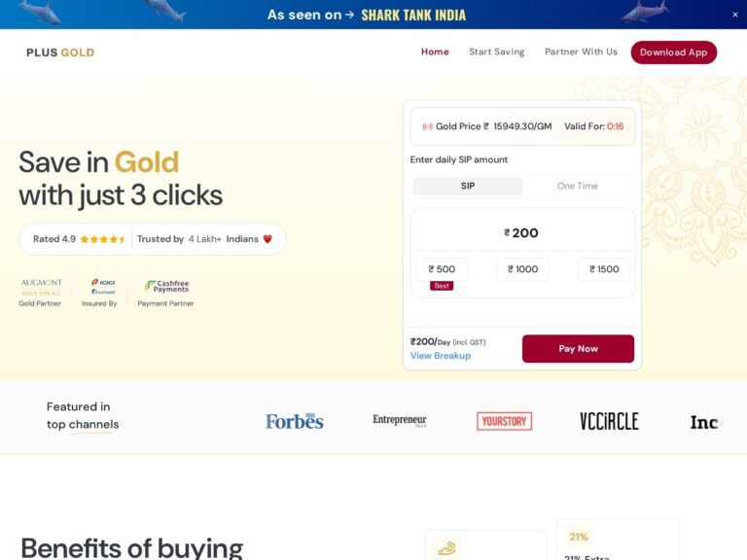The height and width of the screenshot is (560, 747).
Task: Switch to One Time payment mode
Action: click(578, 186)
